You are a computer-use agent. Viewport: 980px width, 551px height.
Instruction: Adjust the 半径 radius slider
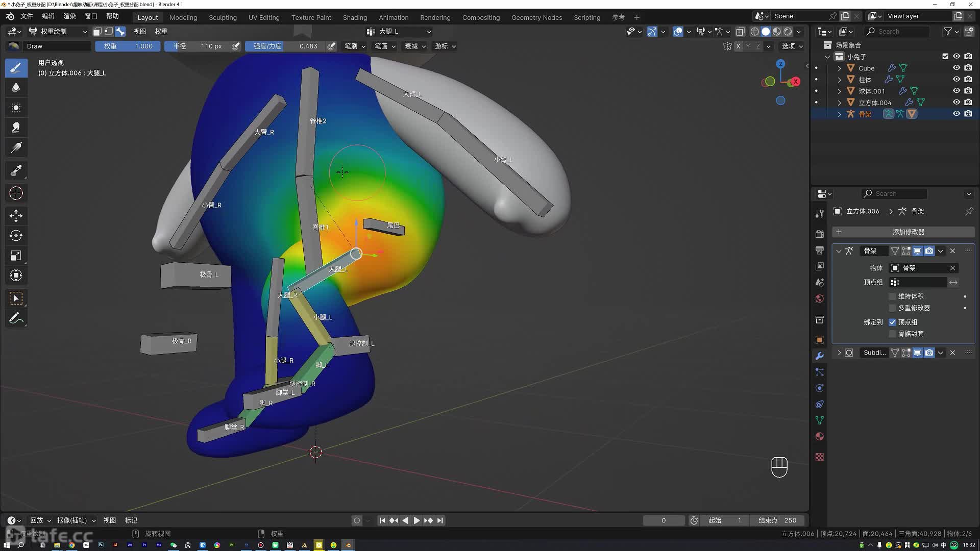tap(197, 46)
